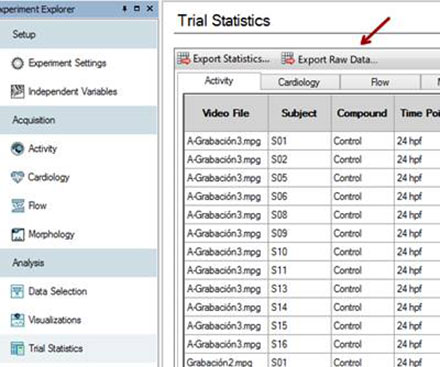Click the Export Raw Data toolbar icon

pyautogui.click(x=288, y=59)
